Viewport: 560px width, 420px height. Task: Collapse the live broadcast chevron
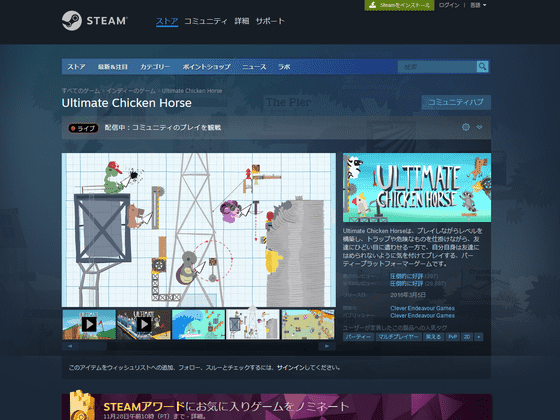click(x=479, y=127)
